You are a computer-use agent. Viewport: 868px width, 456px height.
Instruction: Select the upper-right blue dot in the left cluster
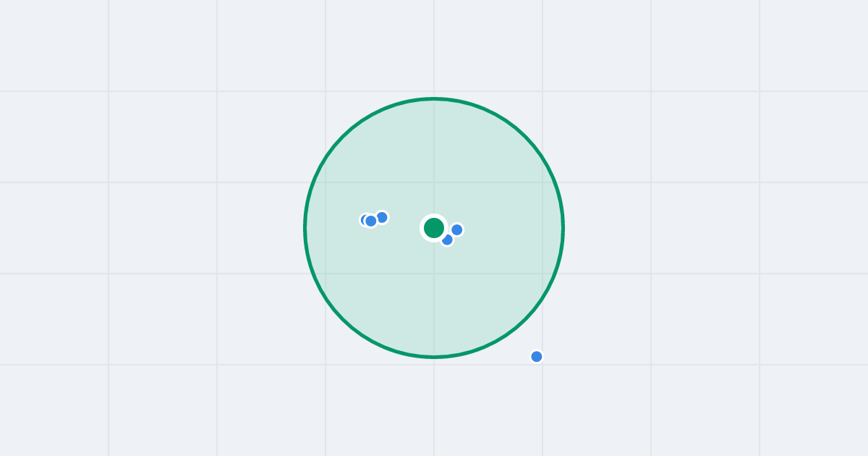point(382,217)
